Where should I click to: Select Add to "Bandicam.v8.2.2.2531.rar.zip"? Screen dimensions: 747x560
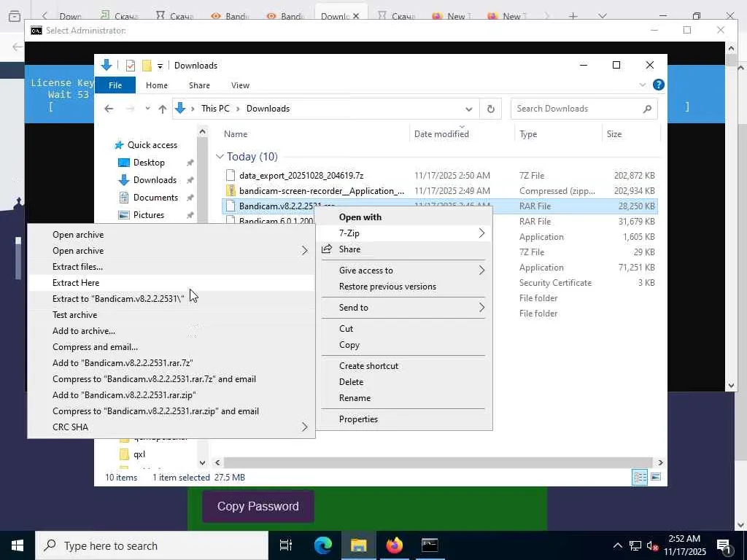click(171, 394)
